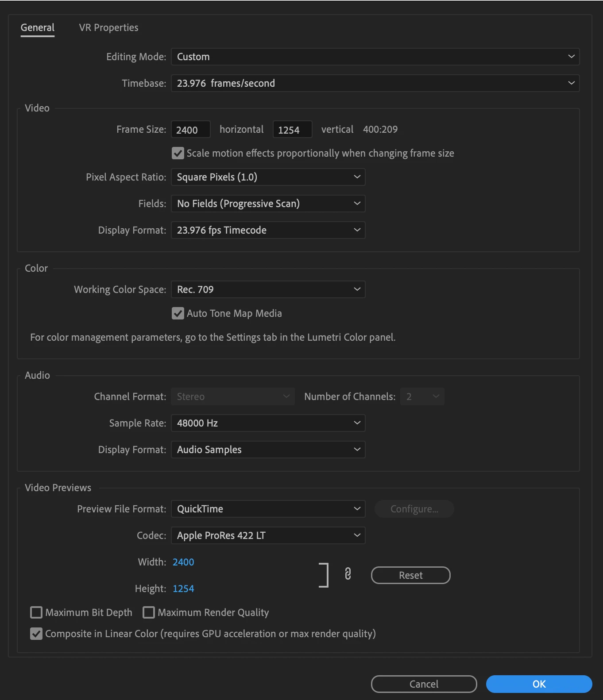The width and height of the screenshot is (603, 700).
Task: Switch to the VR Properties tab
Action: click(108, 27)
